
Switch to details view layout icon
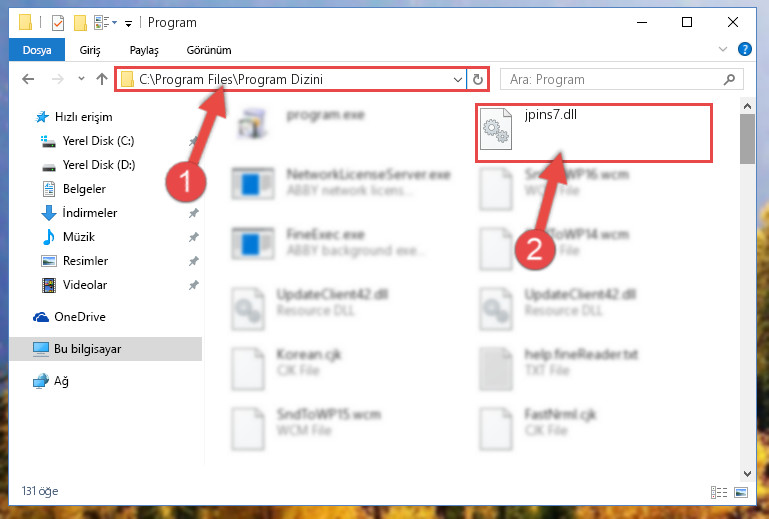coord(718,492)
